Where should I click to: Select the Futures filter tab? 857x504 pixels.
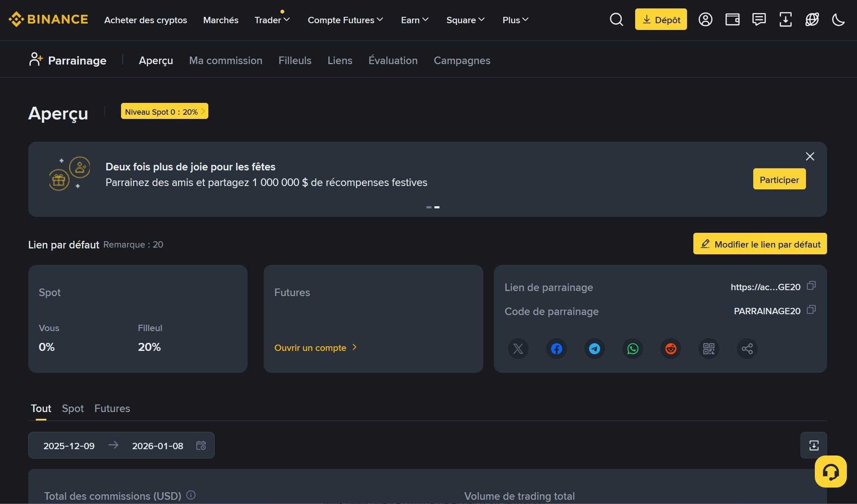click(112, 408)
